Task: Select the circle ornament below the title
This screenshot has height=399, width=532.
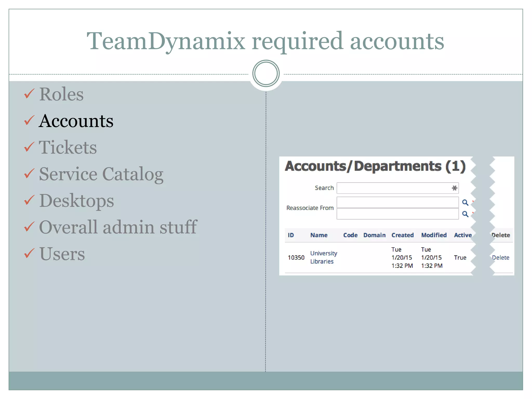Action: pyautogui.click(x=266, y=74)
